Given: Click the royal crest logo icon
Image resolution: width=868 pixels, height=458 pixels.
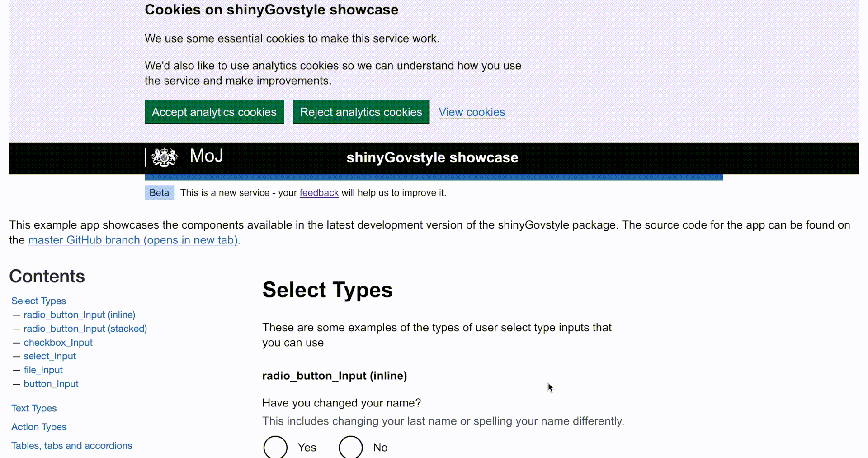Looking at the screenshot, I should tap(165, 157).
